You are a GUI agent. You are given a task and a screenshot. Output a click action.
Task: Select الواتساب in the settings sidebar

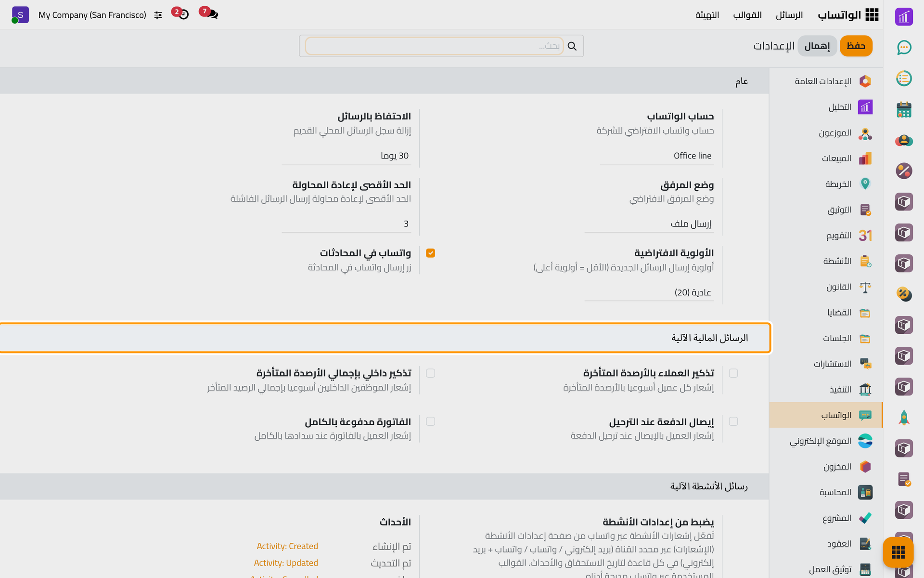[x=826, y=415]
